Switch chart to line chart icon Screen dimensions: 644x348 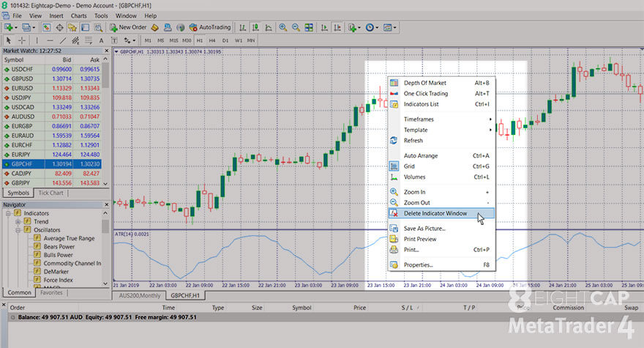[269, 28]
